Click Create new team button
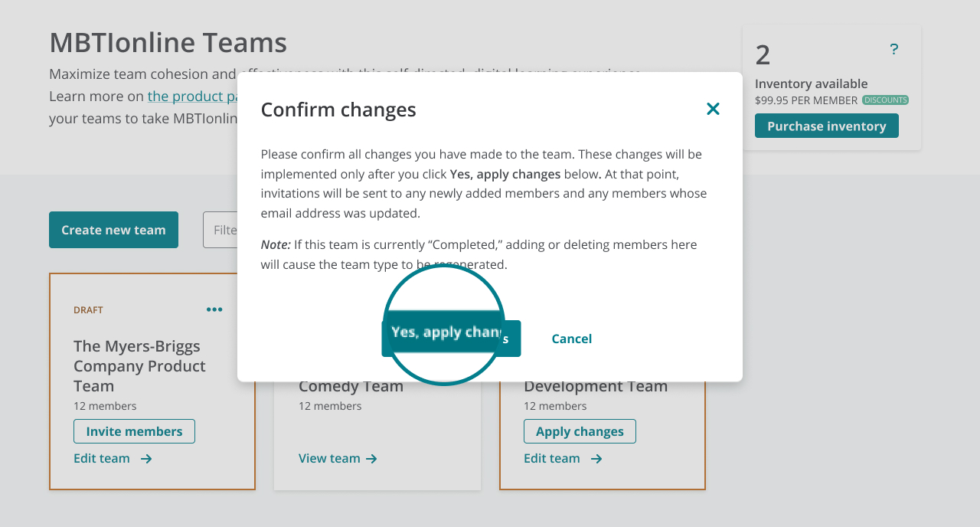Screen dimensions: 980x527 (113, 230)
